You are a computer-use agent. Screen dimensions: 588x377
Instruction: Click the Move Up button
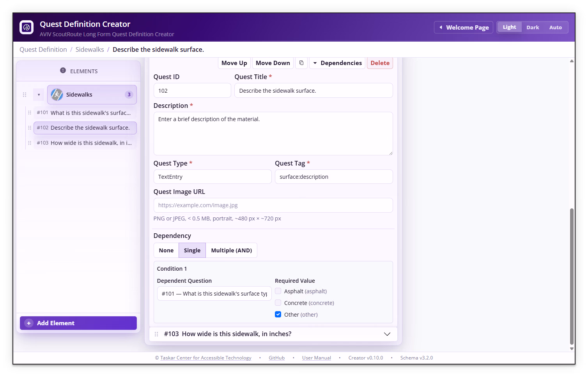tap(234, 63)
